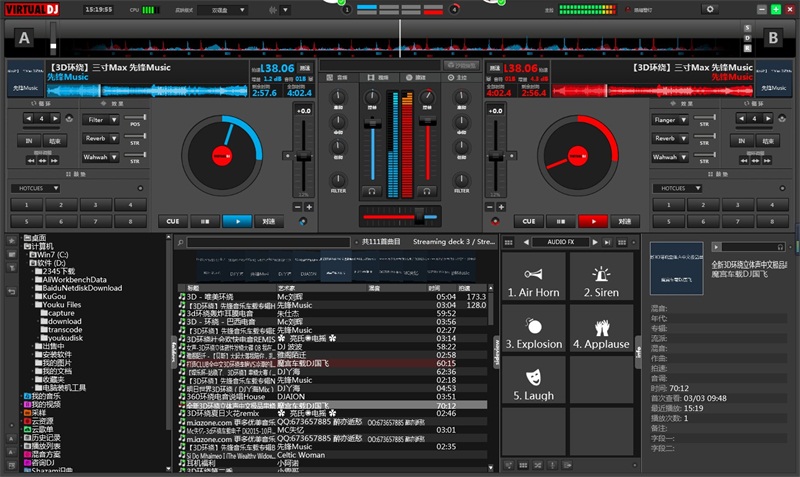Select the KuGou folder in the browser
Viewport: 800px width, 477px height.
pyautogui.click(x=54, y=296)
